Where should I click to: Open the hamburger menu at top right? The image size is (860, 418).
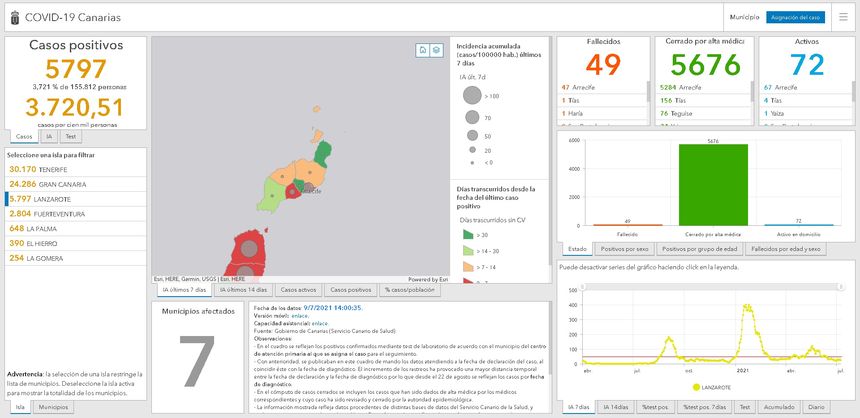pos(843,18)
